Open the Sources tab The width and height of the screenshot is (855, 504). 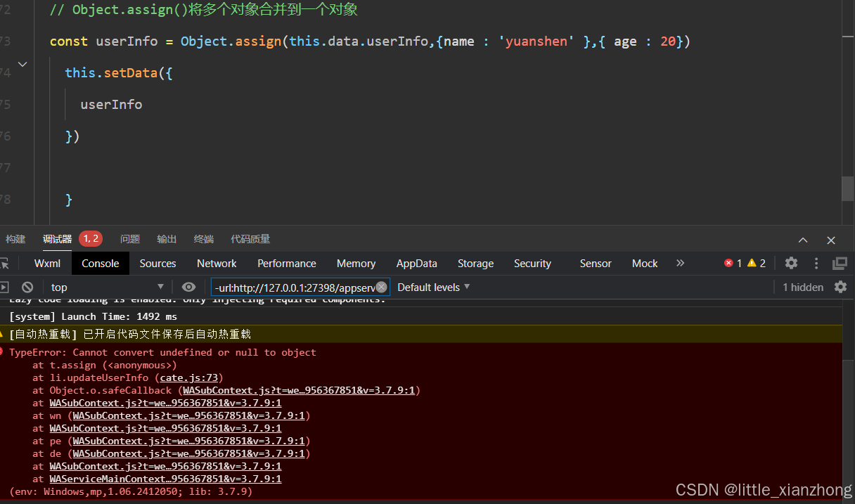[x=157, y=263]
